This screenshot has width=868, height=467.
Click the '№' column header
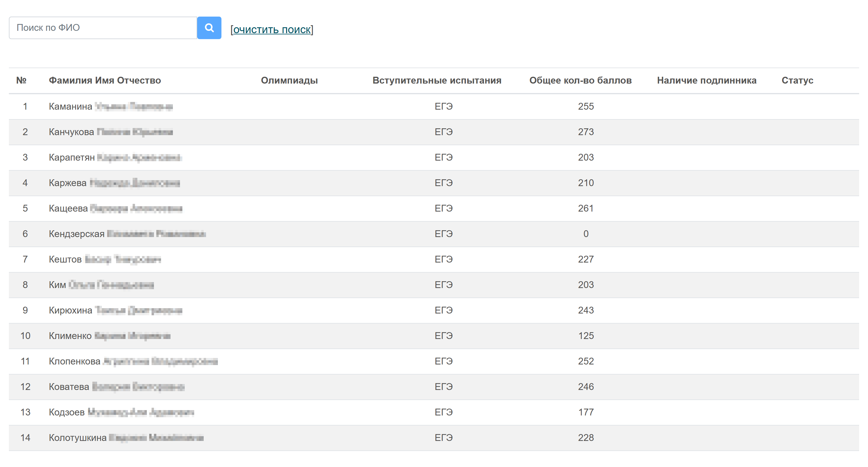21,80
